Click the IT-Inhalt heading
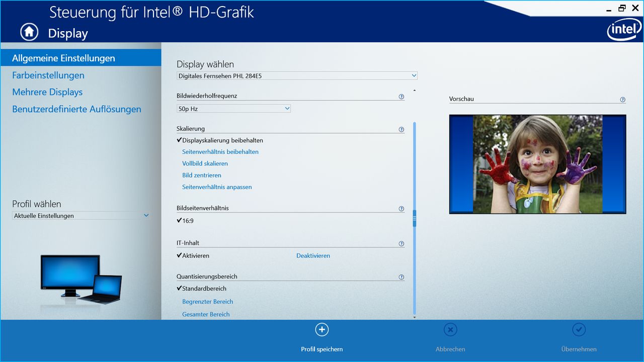Viewport: 644px width, 362px height. (188, 243)
